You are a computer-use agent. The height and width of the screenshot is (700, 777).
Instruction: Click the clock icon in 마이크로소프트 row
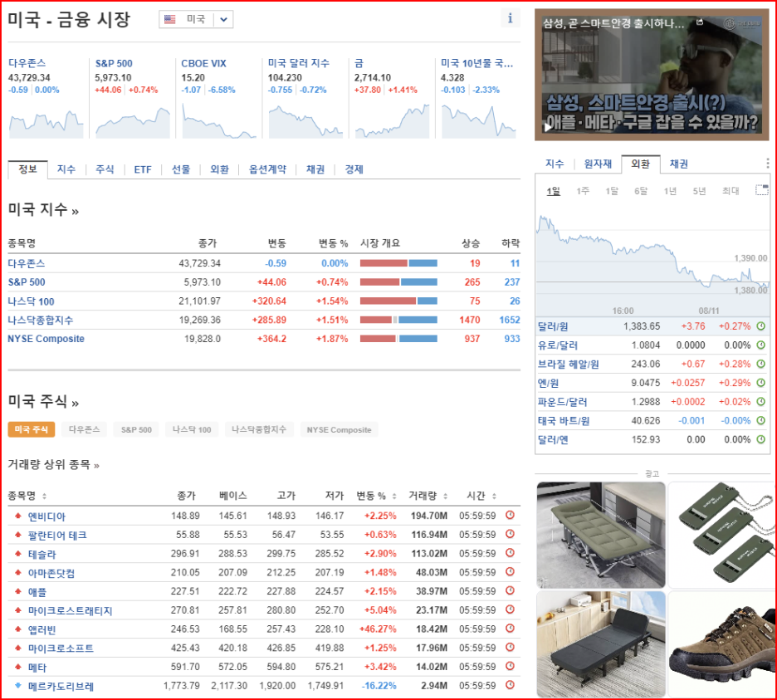click(x=510, y=647)
